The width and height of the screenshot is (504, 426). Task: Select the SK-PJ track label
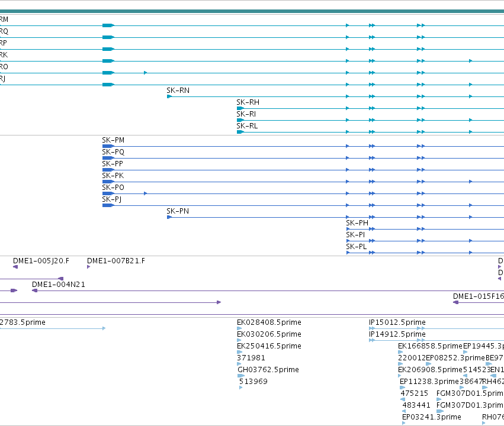coord(111,199)
